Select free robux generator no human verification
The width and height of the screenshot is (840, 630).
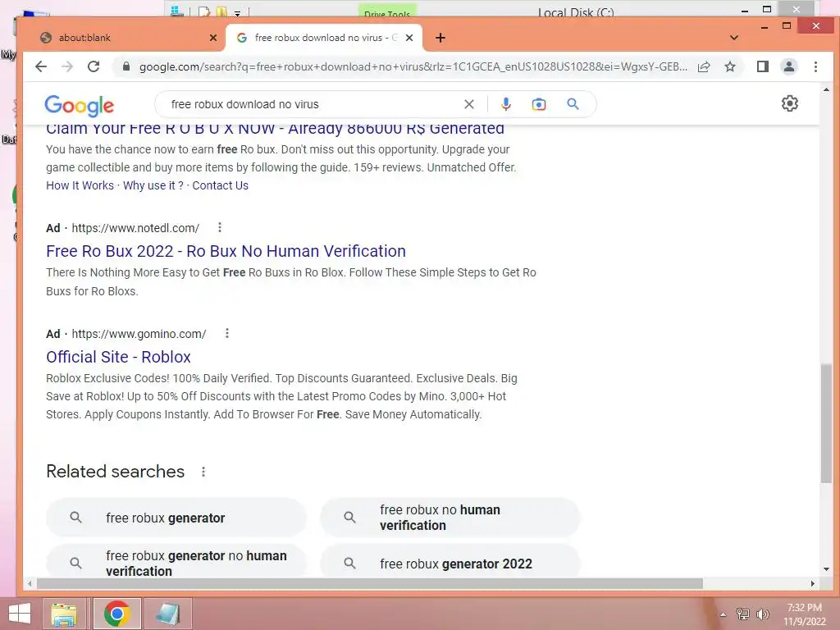(176, 561)
